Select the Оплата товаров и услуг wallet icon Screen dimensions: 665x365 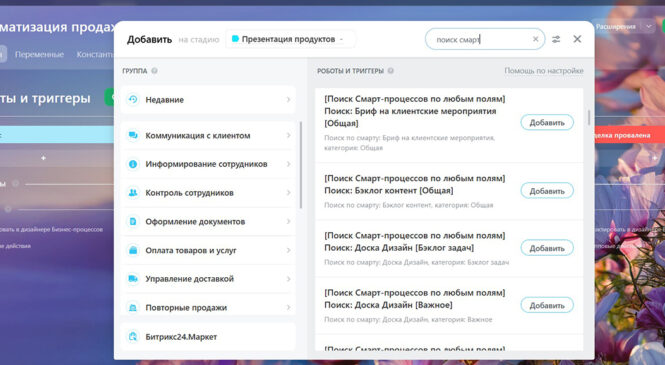coord(133,250)
